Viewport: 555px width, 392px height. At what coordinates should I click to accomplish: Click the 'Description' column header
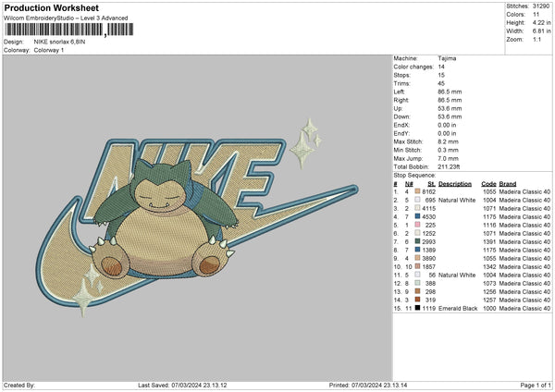tap(455, 184)
